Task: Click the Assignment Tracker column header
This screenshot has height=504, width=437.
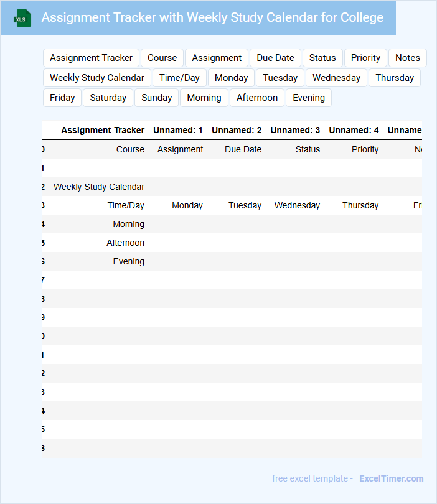Action: pyautogui.click(x=103, y=130)
